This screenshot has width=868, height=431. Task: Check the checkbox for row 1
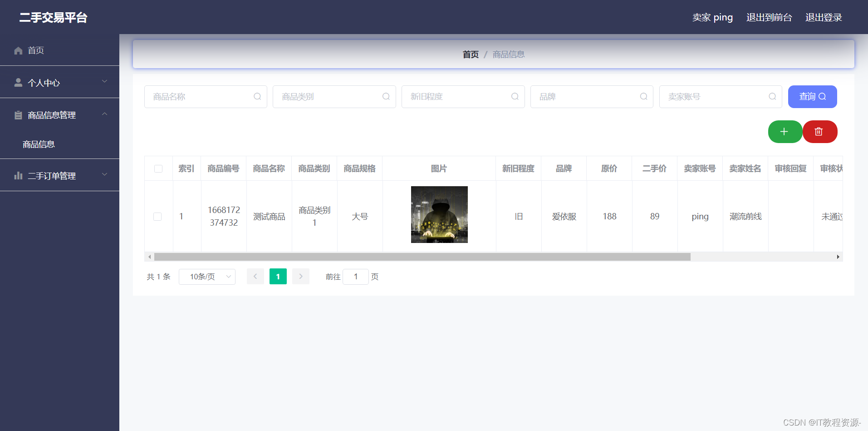pos(157,217)
